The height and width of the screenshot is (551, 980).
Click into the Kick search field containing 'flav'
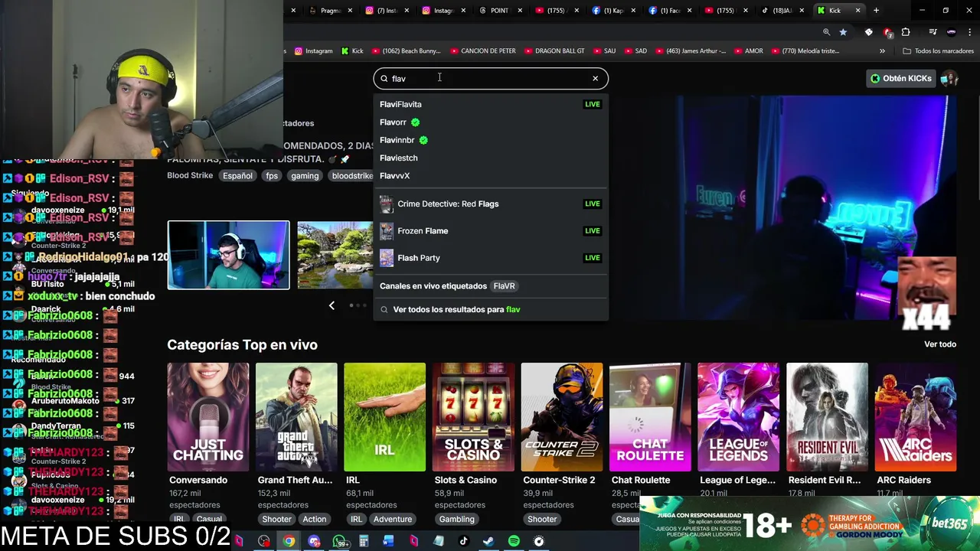pyautogui.click(x=490, y=78)
